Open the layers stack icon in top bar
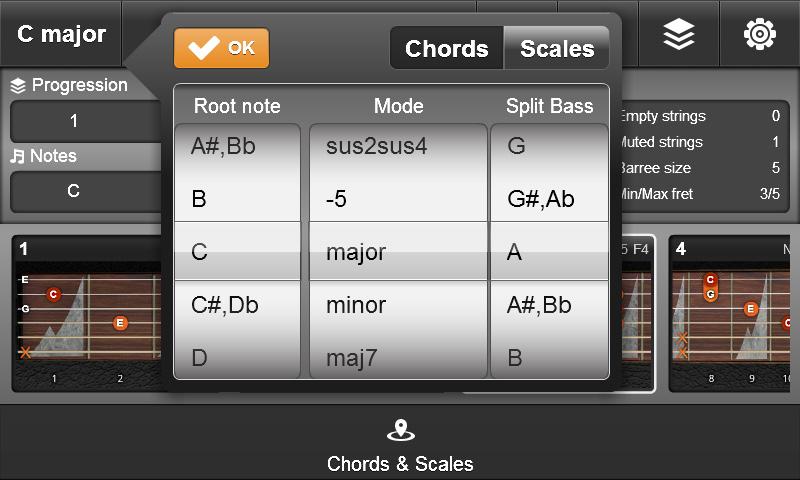Image resolution: width=800 pixels, height=480 pixels. click(x=679, y=34)
